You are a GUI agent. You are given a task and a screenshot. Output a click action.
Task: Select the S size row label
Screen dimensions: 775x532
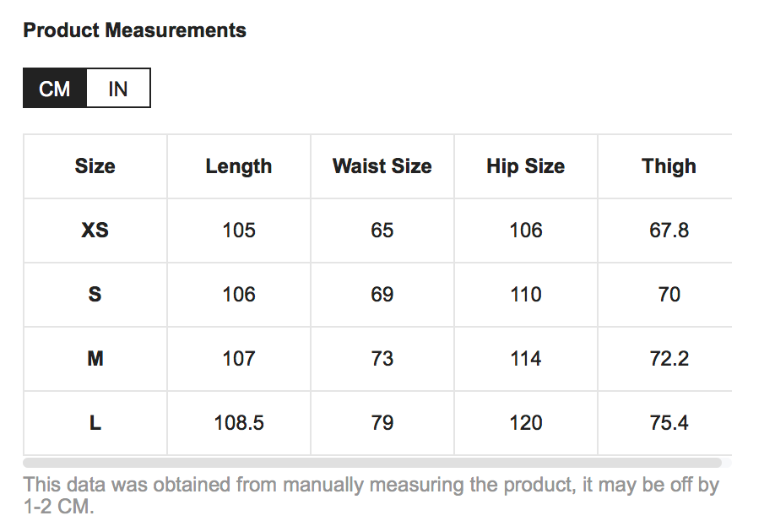(x=95, y=295)
